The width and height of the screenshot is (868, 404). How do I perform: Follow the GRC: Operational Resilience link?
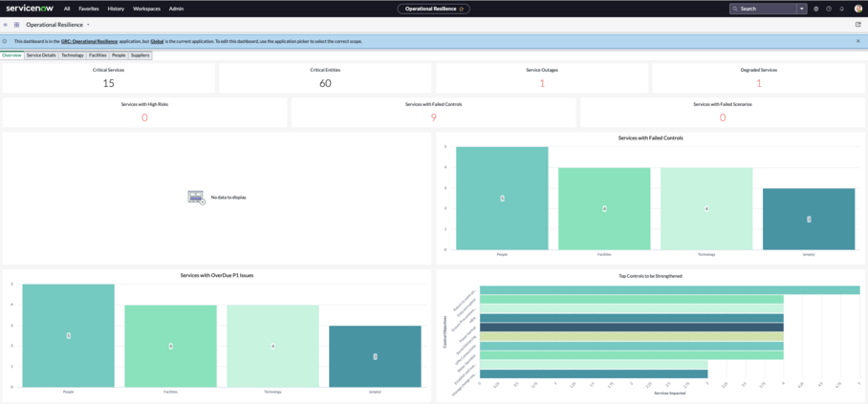tap(89, 41)
